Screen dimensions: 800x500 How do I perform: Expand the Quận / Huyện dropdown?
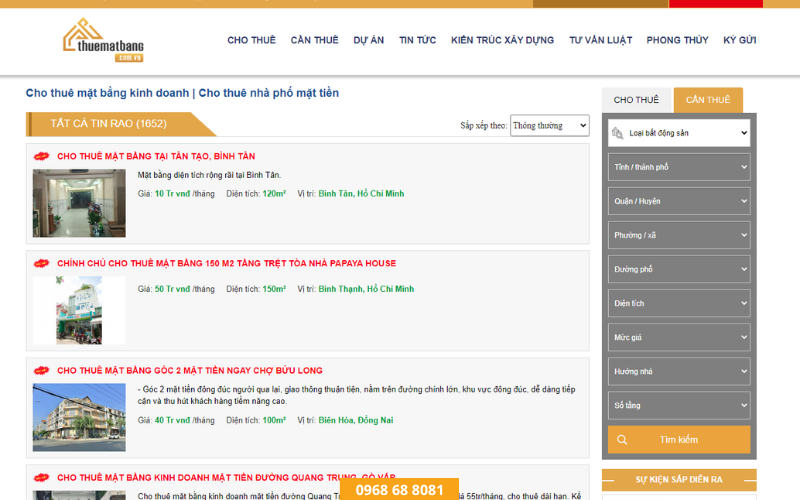pyautogui.click(x=679, y=201)
